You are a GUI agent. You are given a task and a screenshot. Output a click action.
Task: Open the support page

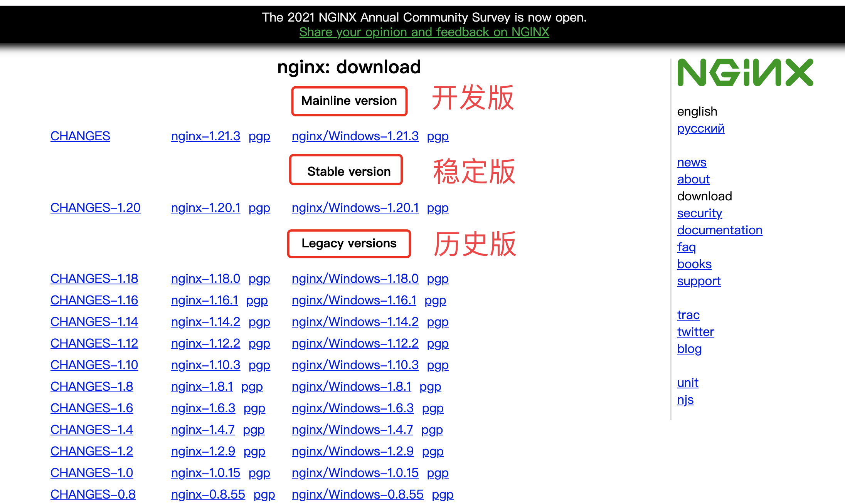tap(699, 281)
